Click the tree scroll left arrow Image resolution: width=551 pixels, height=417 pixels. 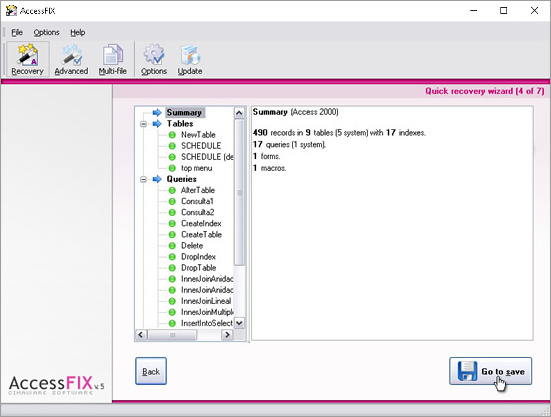pos(141,335)
